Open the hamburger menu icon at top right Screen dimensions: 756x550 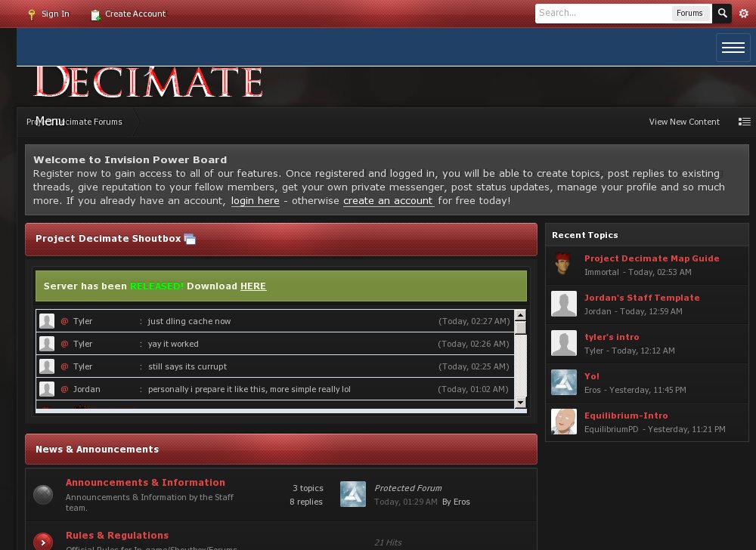pos(733,47)
